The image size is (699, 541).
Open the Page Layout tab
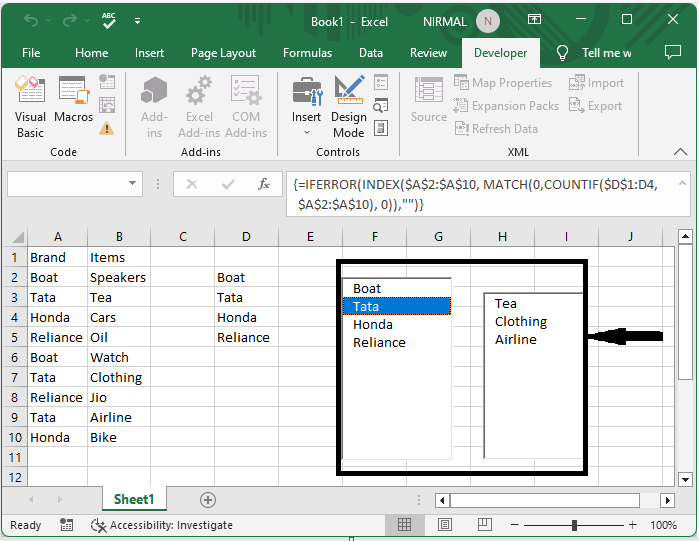[224, 53]
